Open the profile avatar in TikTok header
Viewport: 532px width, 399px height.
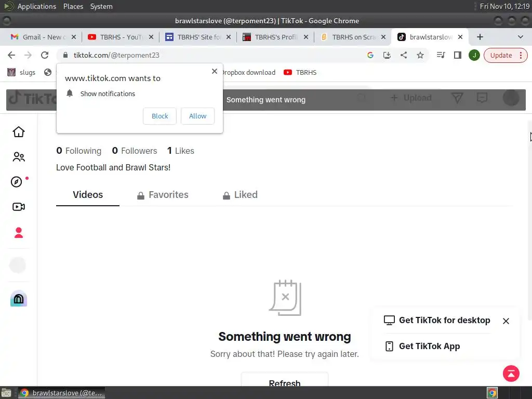point(511,98)
